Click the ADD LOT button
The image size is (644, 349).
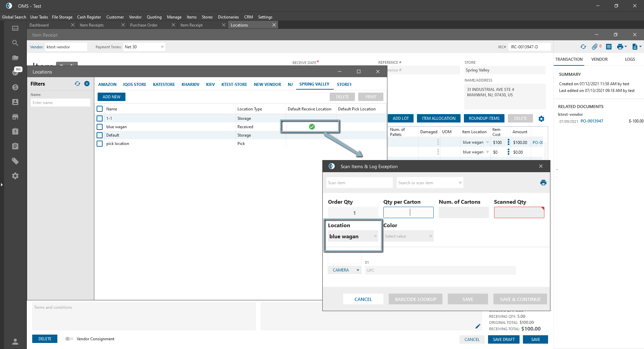(401, 118)
